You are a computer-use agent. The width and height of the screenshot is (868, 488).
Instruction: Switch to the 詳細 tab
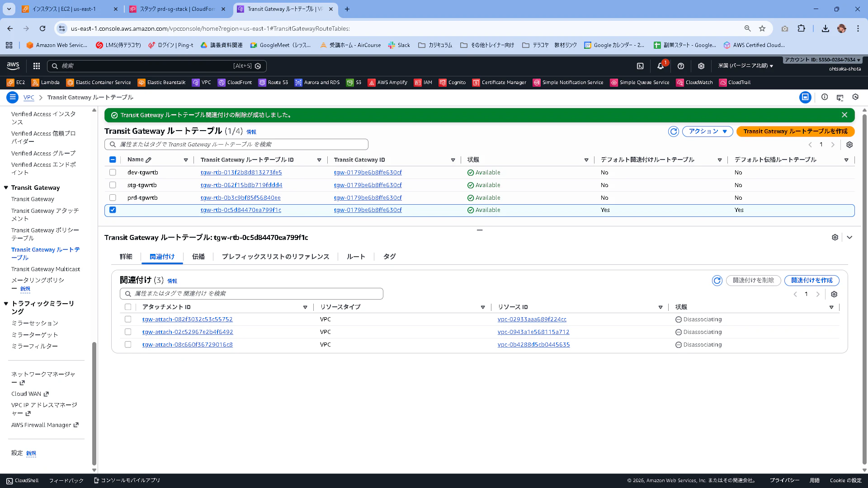[126, 257]
